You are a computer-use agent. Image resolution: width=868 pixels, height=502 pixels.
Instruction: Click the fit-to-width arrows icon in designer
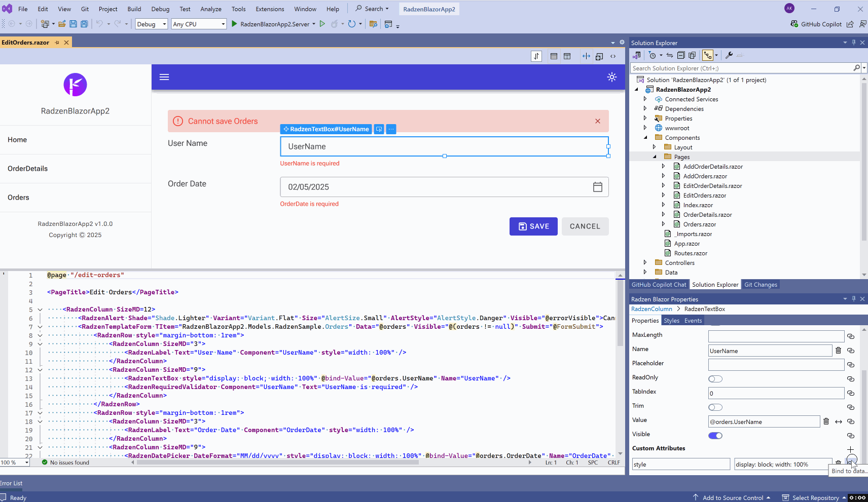(586, 56)
